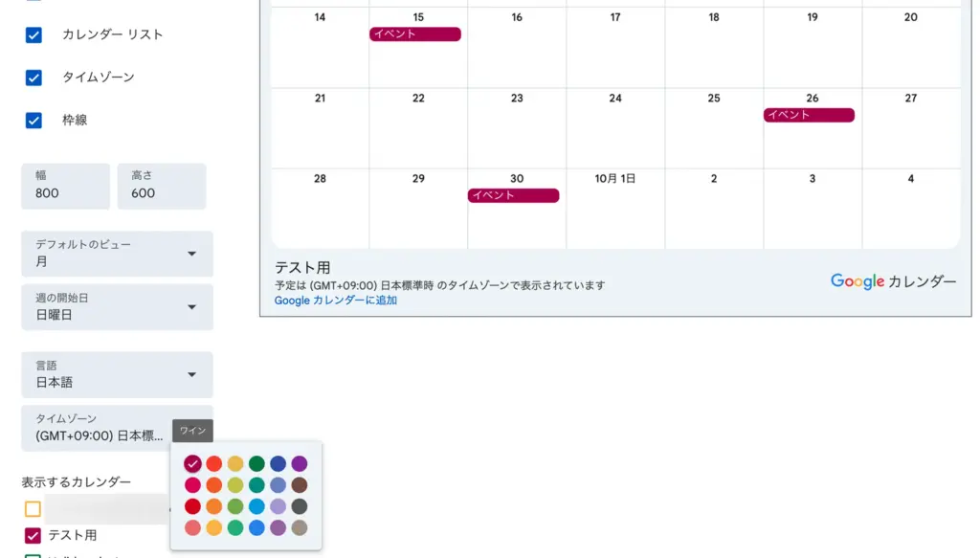Open the タイムゾーン GMT+09:00 dropdown
This screenshot has width=980, height=558.
coord(117,428)
